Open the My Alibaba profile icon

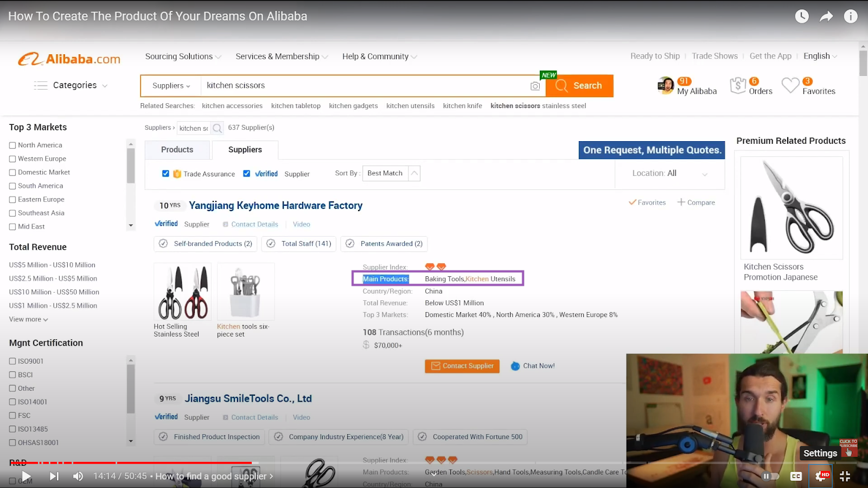(x=666, y=85)
